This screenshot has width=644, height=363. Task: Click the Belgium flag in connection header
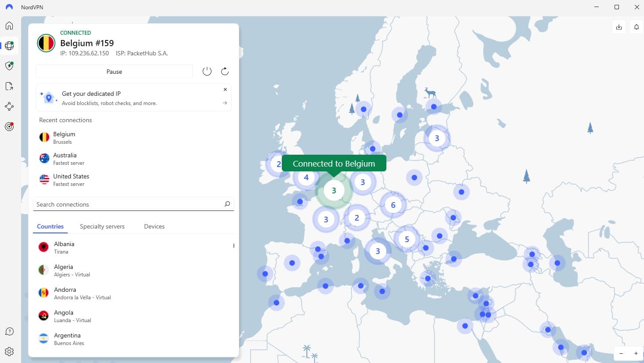pyautogui.click(x=46, y=43)
